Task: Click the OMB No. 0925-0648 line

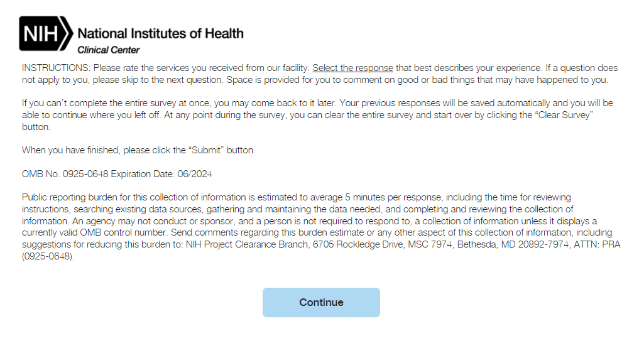Action: (x=65, y=173)
